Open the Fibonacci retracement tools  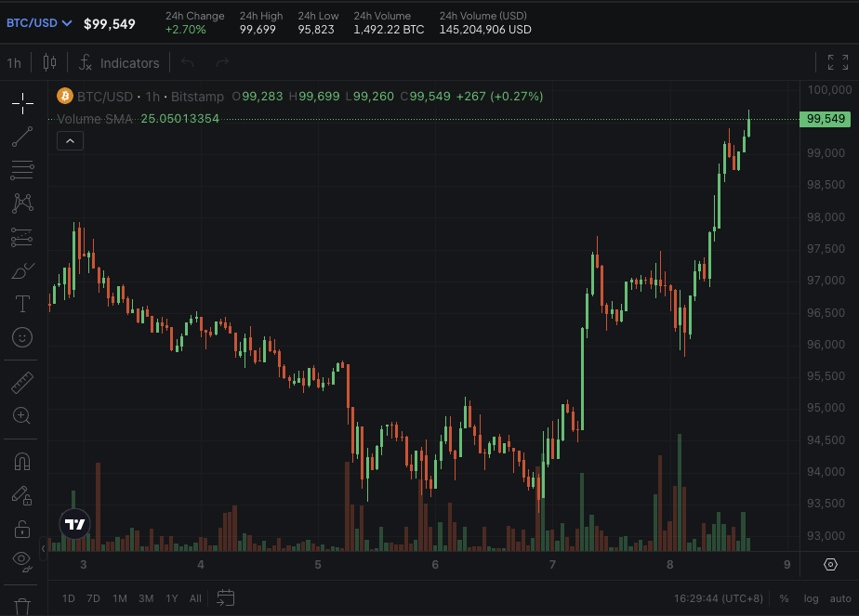click(x=22, y=170)
